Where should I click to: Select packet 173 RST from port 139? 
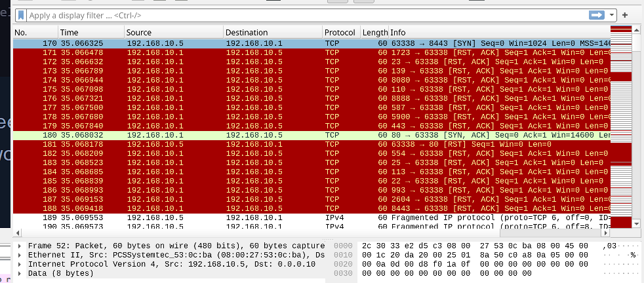(x=312, y=71)
